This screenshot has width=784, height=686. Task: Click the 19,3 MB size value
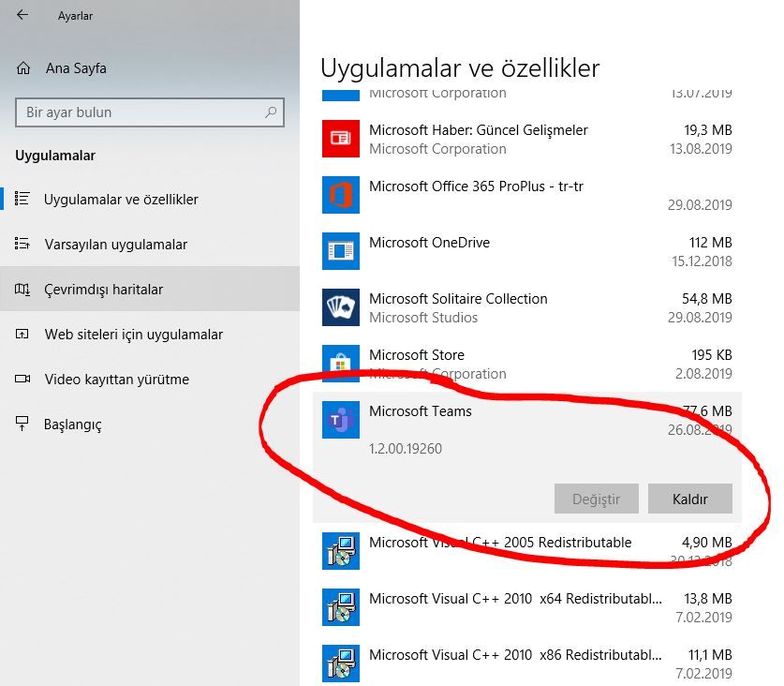(707, 130)
